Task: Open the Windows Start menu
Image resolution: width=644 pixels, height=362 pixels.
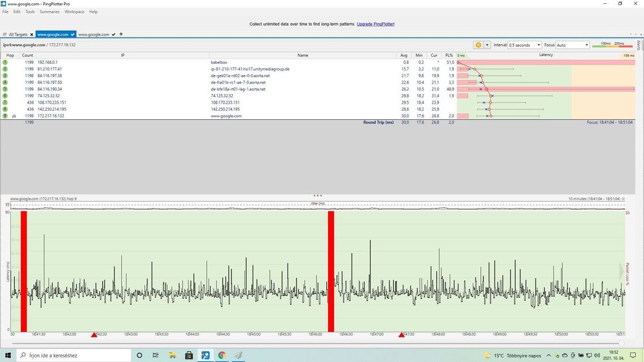Action: [x=8, y=355]
